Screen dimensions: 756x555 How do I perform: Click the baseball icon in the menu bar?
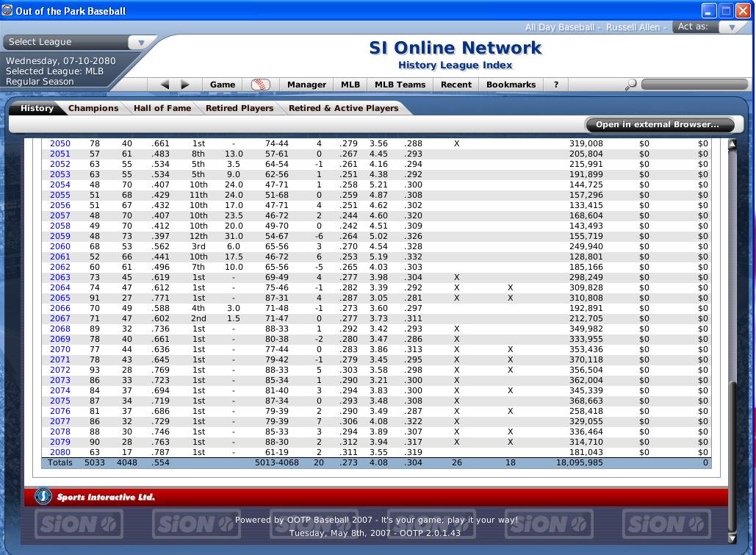260,85
